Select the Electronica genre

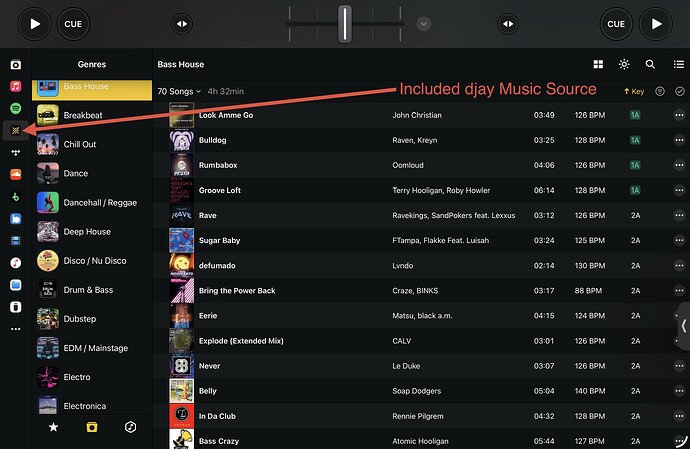(x=92, y=404)
